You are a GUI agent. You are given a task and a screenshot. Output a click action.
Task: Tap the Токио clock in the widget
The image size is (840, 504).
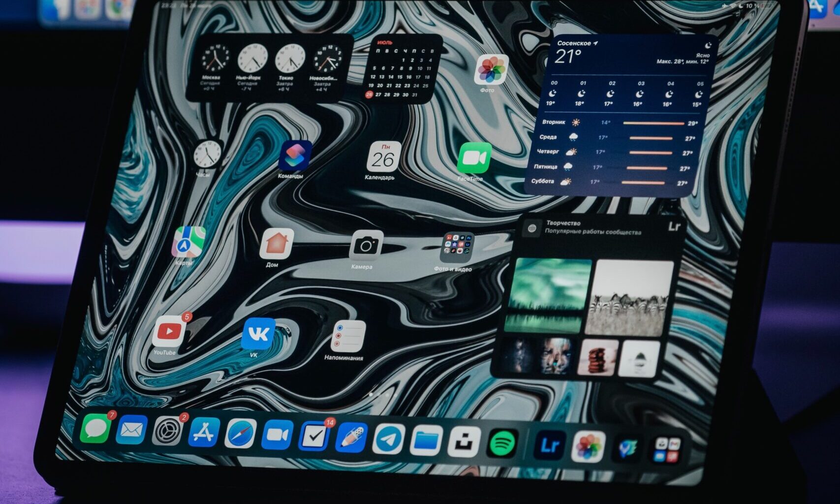click(x=289, y=59)
